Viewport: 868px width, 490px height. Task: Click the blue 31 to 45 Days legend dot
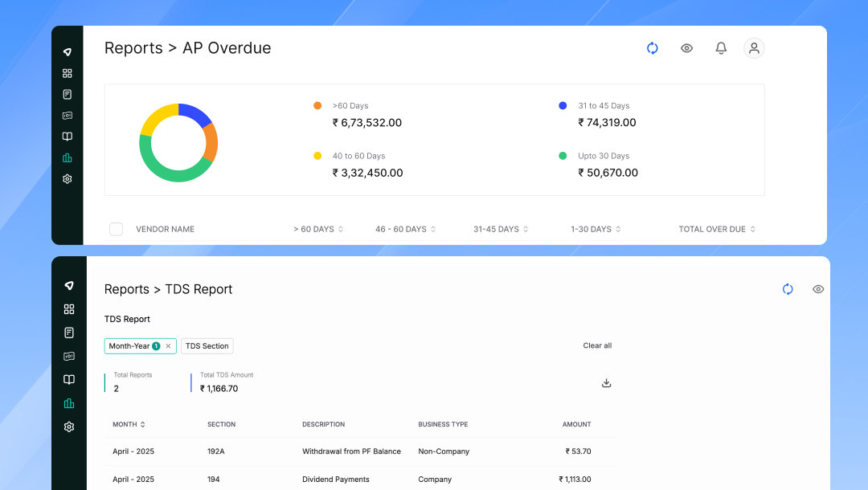pos(563,106)
